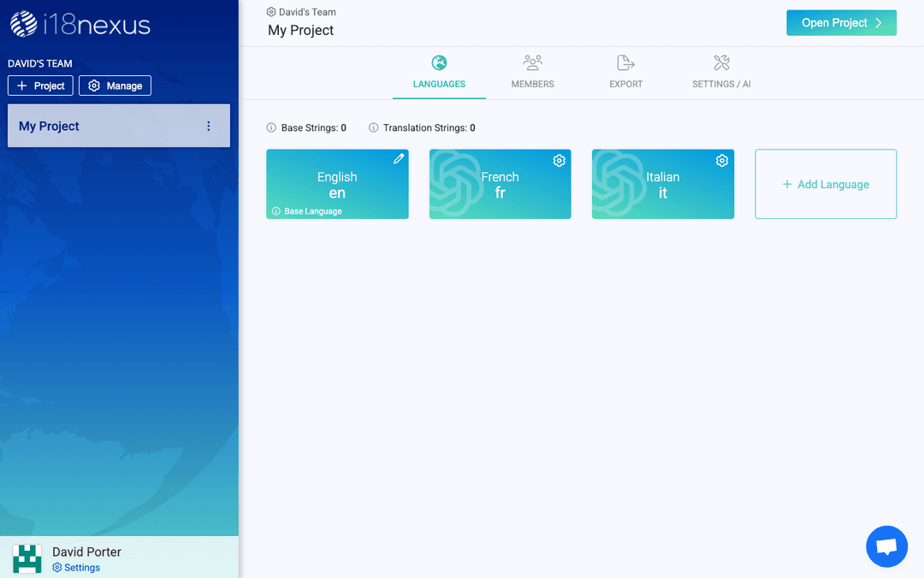Click the Open Project button
The height and width of the screenshot is (578, 924).
[x=841, y=22]
